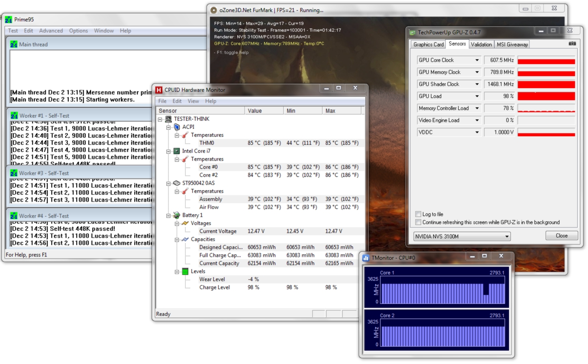Open the Prime95 Options menu
Image resolution: width=588 pixels, height=364 pixels.
79,31
